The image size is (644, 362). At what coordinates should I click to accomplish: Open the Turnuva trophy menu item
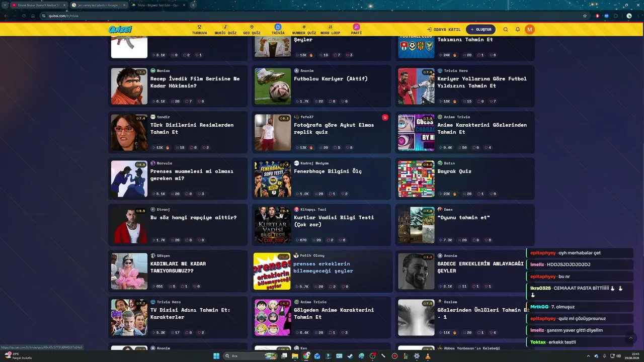pyautogui.click(x=199, y=30)
